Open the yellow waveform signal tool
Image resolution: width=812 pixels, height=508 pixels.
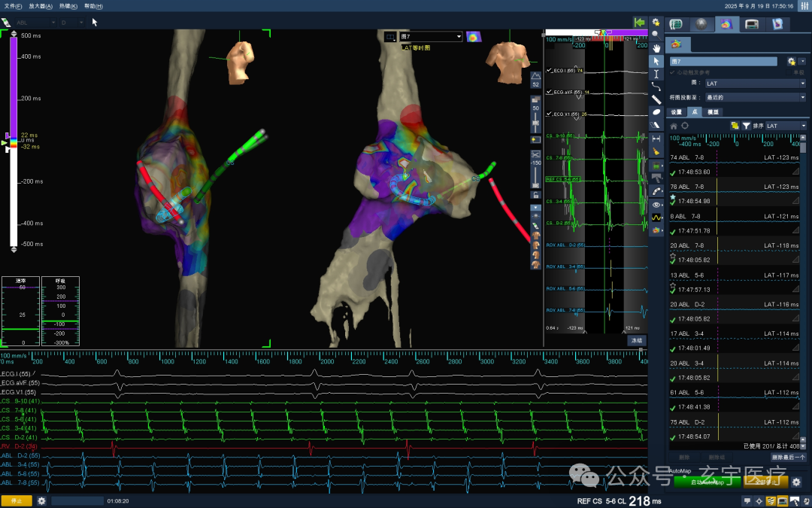[656, 217]
